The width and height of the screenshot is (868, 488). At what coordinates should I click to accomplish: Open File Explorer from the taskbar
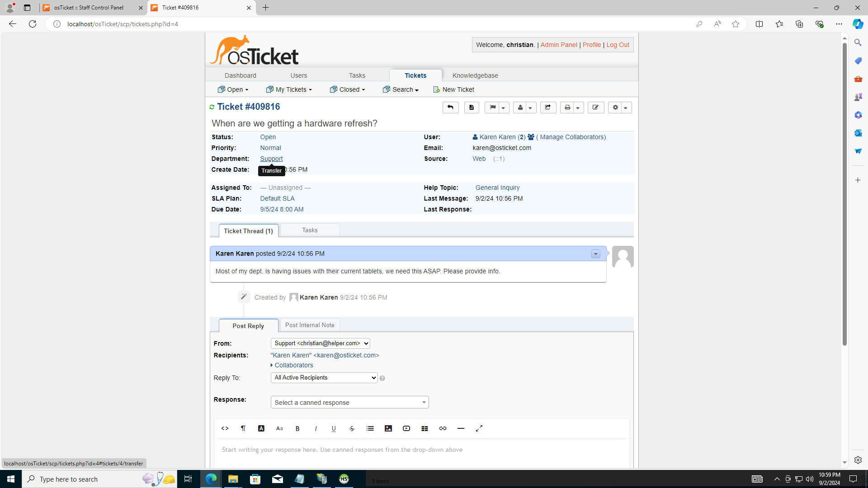click(x=233, y=479)
